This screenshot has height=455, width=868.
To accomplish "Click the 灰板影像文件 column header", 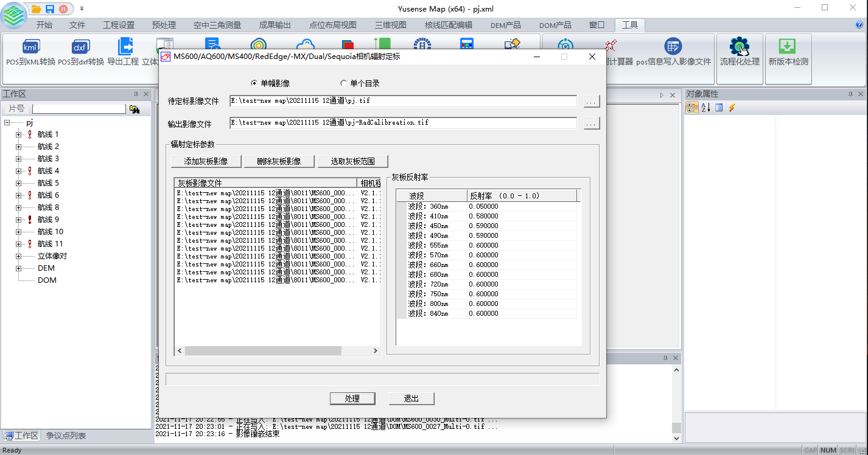I will tap(266, 182).
